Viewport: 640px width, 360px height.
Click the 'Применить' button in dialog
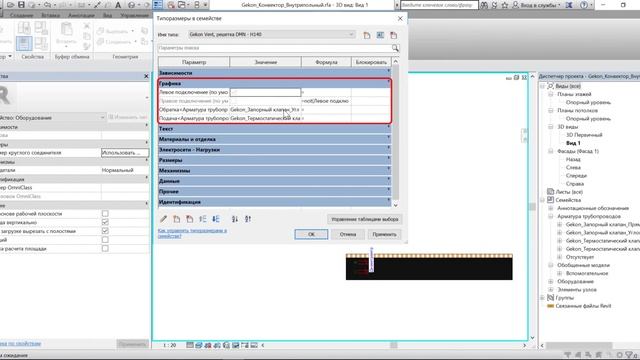point(384,234)
